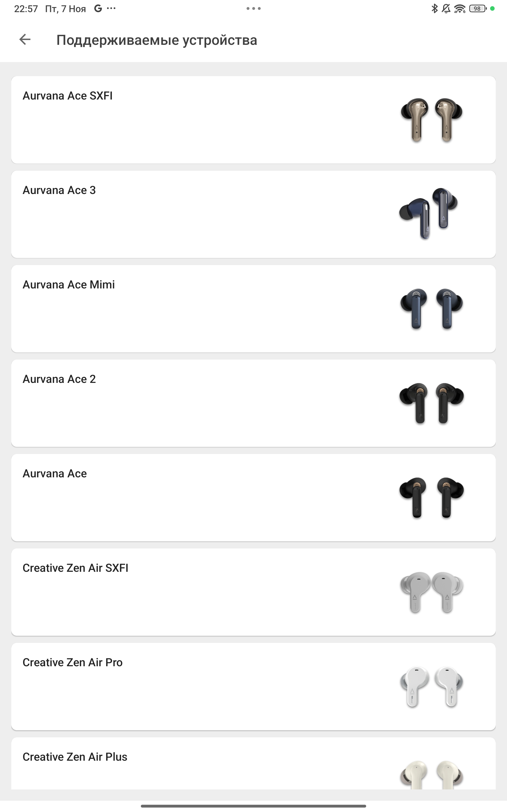Pick Creative Zen Air Plus label

coord(75,757)
